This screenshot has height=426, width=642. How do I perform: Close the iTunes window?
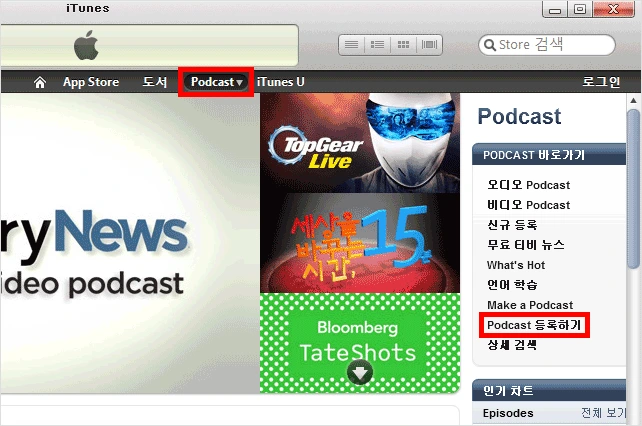point(613,9)
